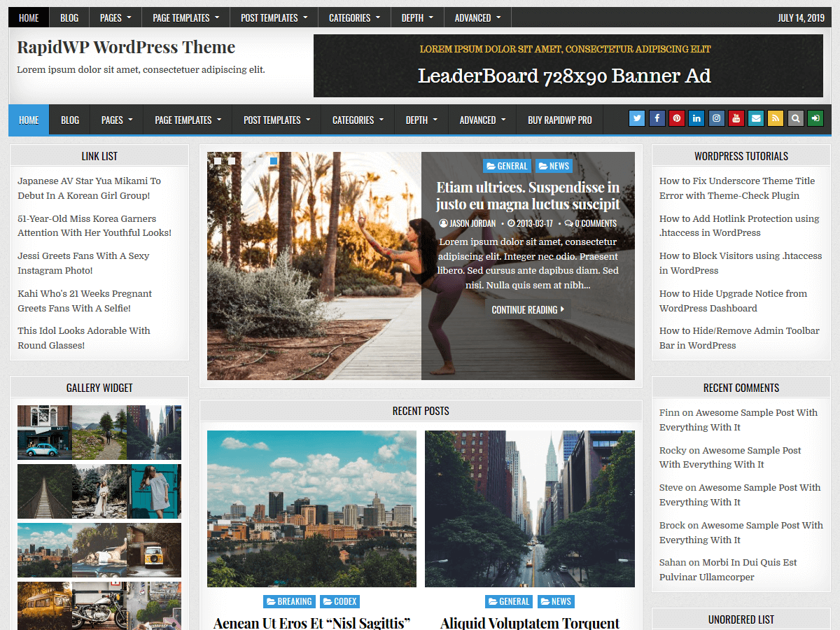This screenshot has height=630, width=840.
Task: Open the email newsletter icon
Action: coord(756,118)
